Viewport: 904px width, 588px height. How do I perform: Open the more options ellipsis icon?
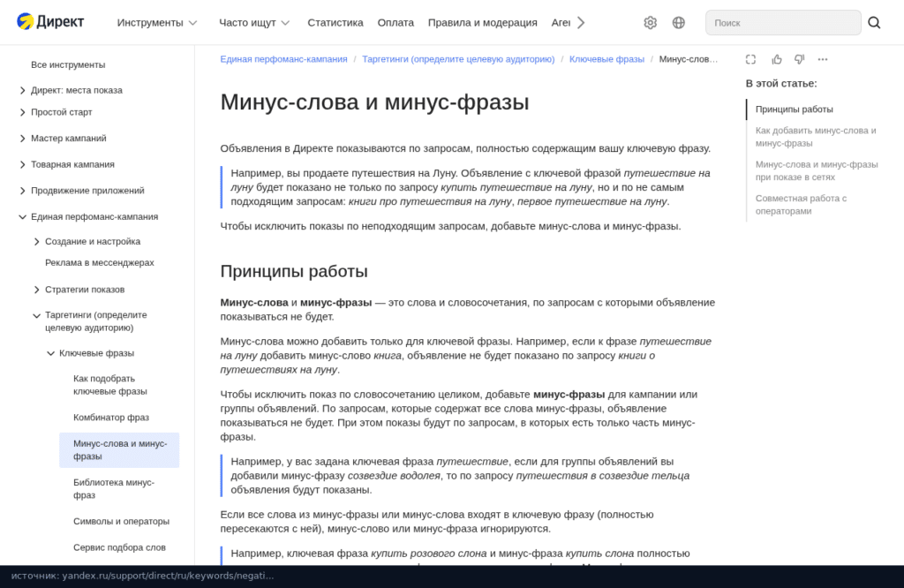point(823,59)
